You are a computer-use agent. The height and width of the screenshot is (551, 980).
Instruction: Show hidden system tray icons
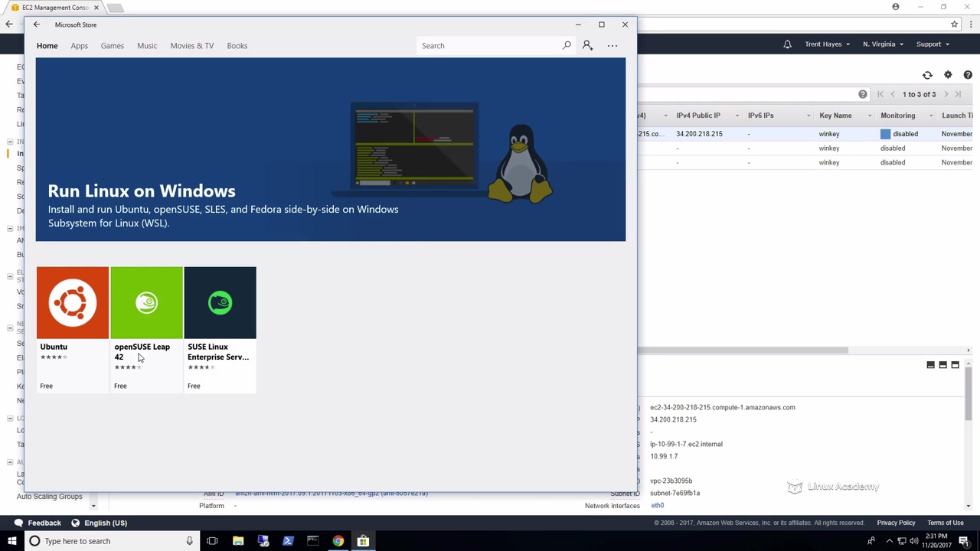point(889,541)
